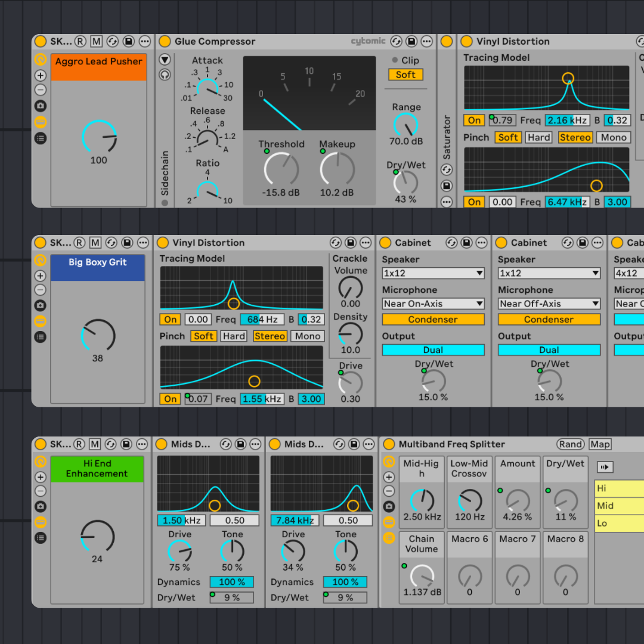This screenshot has width=644, height=644.
Task: Save the Vinyl Distortion device preset
Action: pyautogui.click(x=351, y=243)
